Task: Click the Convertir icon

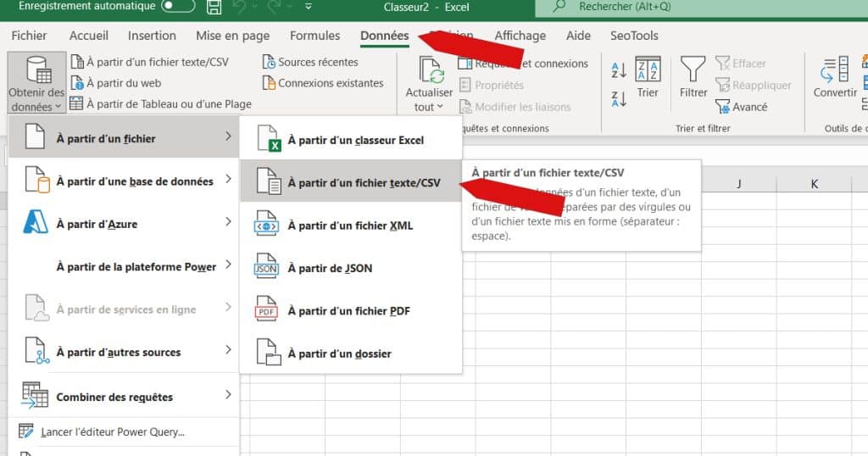Action: pyautogui.click(x=835, y=70)
